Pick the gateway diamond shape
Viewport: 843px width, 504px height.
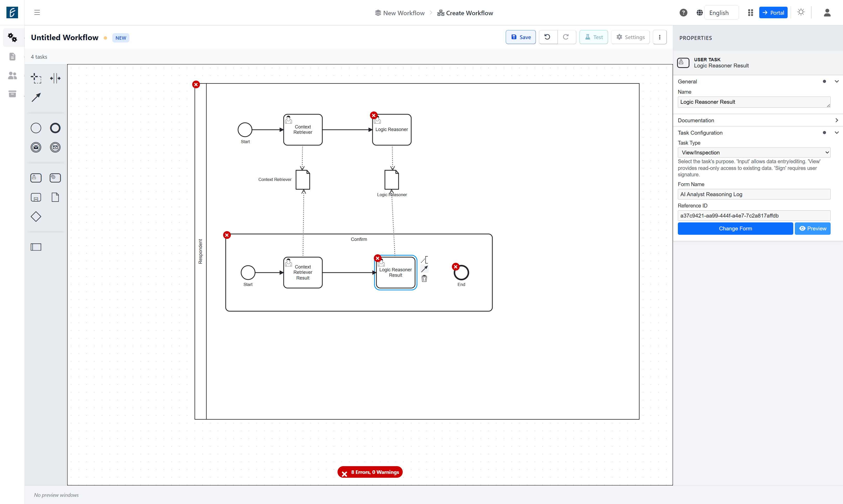36,217
